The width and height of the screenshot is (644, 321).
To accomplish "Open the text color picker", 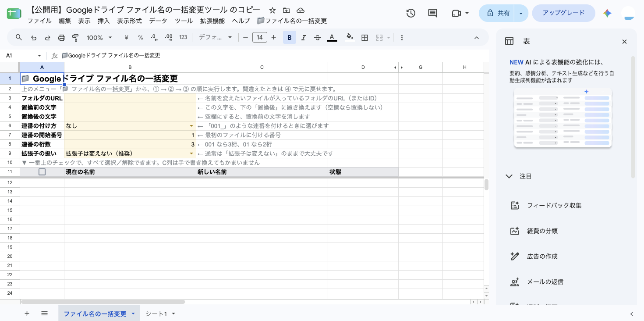I will [x=332, y=38].
